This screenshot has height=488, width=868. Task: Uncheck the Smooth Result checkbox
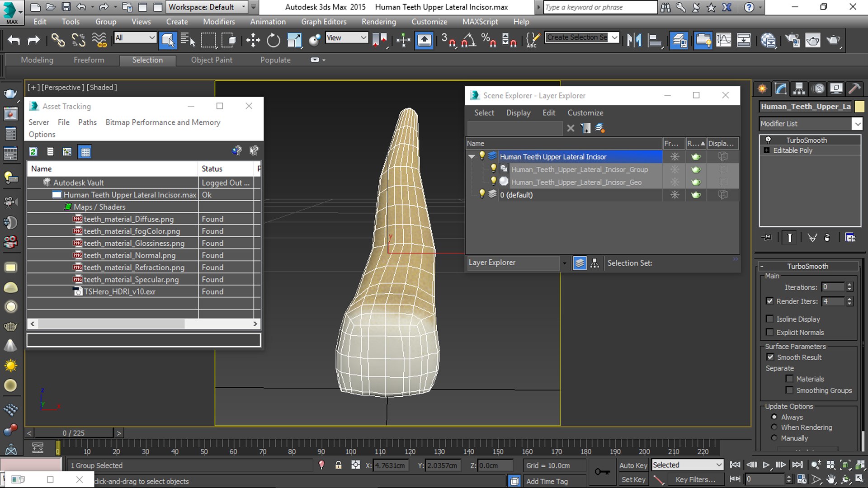(x=770, y=357)
